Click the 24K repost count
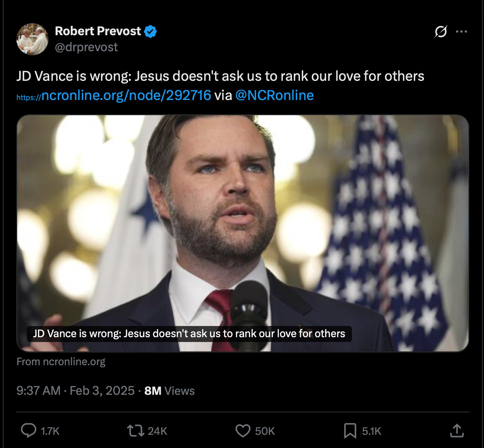 (158, 431)
